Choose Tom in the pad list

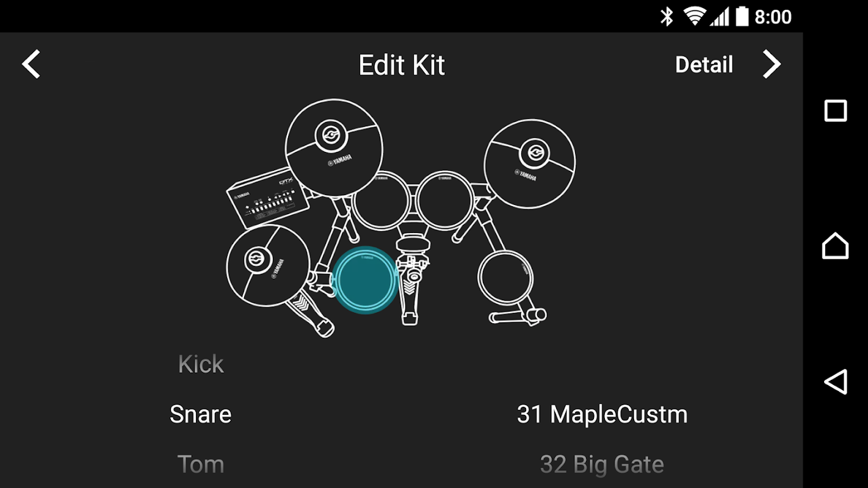[x=201, y=464]
